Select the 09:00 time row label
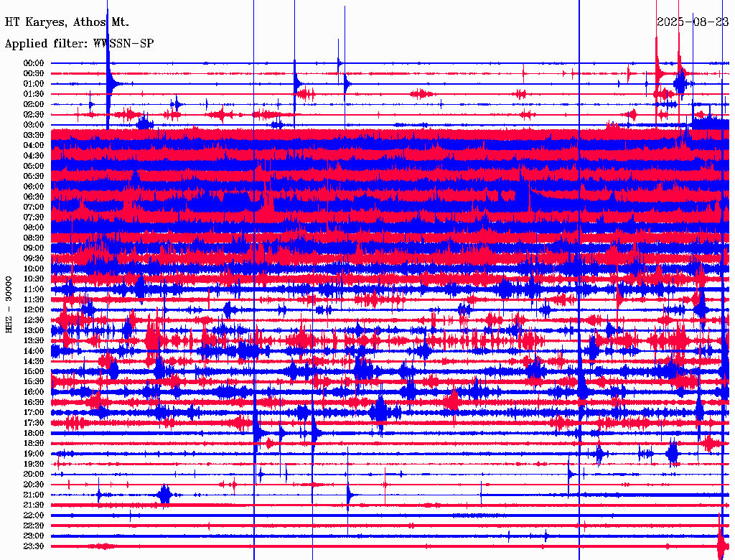Viewport: 735px width, 560px height. [x=34, y=248]
